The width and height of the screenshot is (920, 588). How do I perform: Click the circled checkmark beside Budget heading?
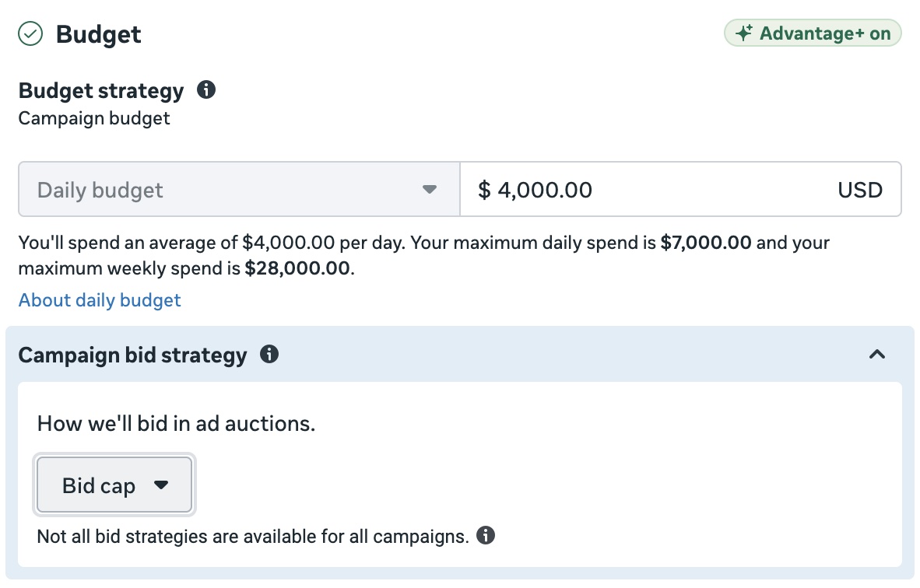pos(29,33)
